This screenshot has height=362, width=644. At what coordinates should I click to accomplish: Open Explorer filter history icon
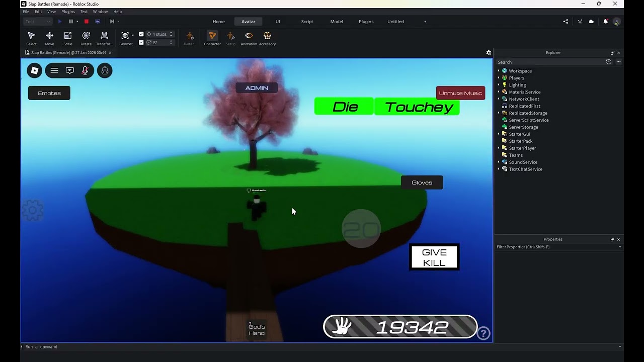(x=608, y=62)
